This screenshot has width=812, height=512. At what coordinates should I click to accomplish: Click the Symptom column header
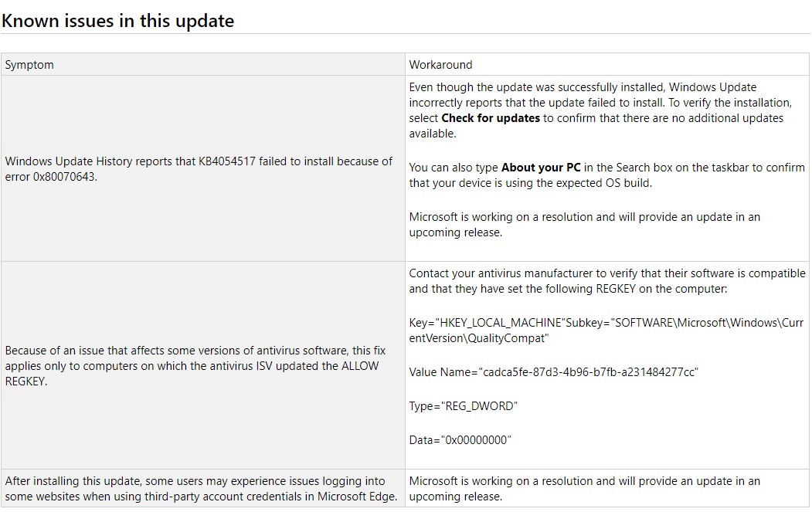[29, 65]
